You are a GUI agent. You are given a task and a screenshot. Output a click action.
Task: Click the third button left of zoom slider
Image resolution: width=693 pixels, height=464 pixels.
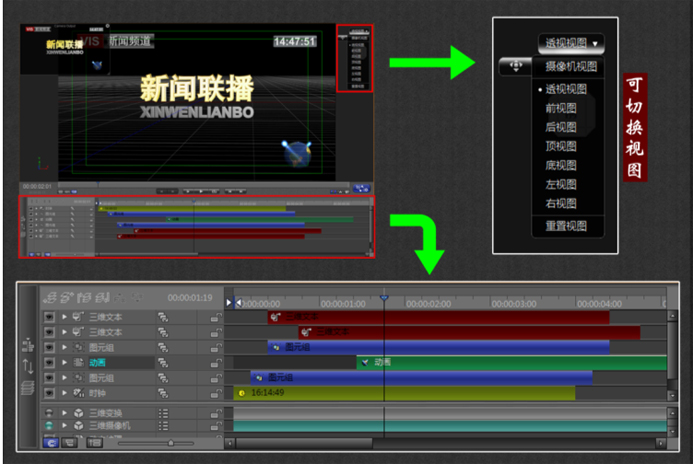(94, 442)
